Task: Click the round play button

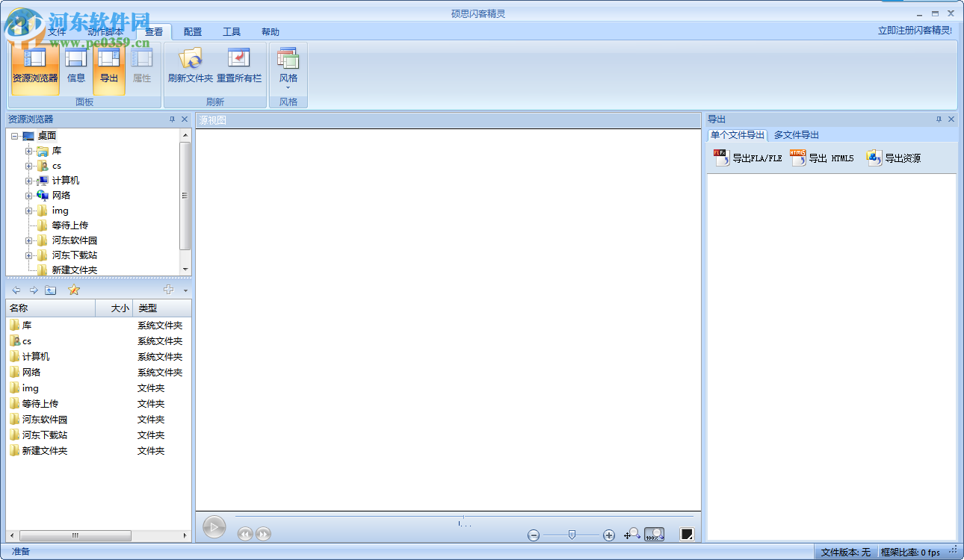Action: click(x=214, y=527)
